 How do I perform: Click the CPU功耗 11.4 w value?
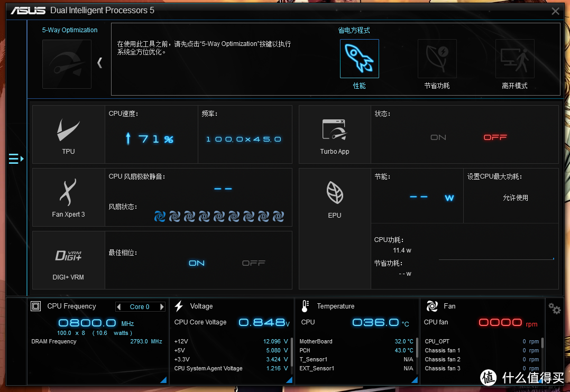click(402, 250)
